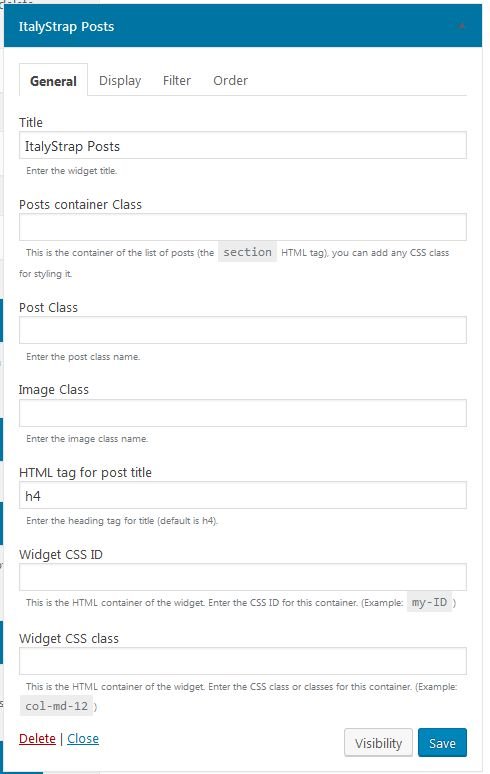This screenshot has height=774, width=490.
Task: Click the Title input field
Action: point(243,145)
